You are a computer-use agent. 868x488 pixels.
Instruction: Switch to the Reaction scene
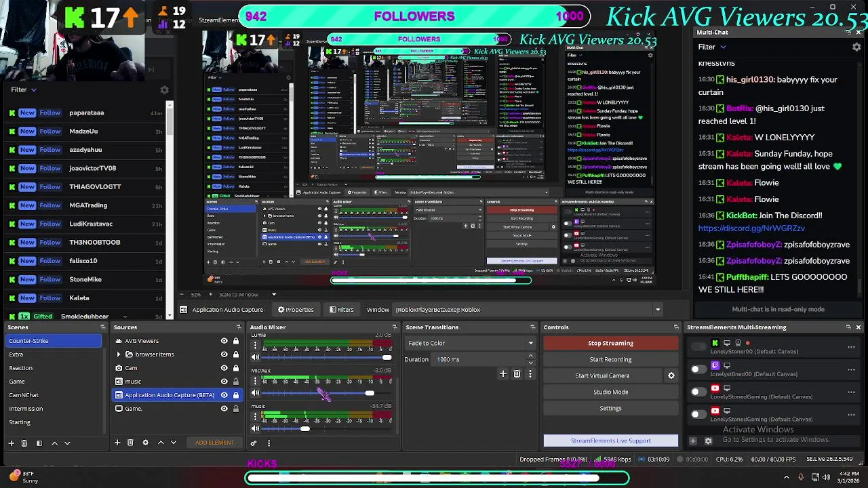tap(54, 368)
